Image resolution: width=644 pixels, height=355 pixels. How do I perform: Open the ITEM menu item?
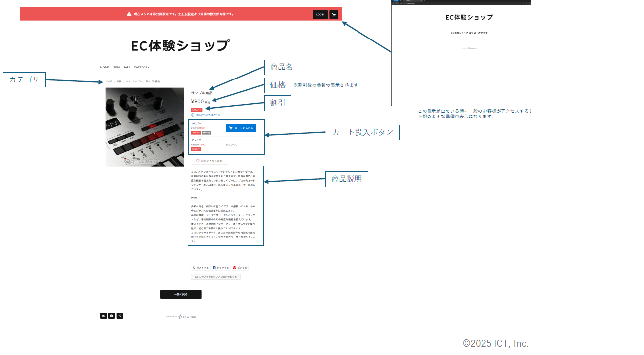pos(116,67)
